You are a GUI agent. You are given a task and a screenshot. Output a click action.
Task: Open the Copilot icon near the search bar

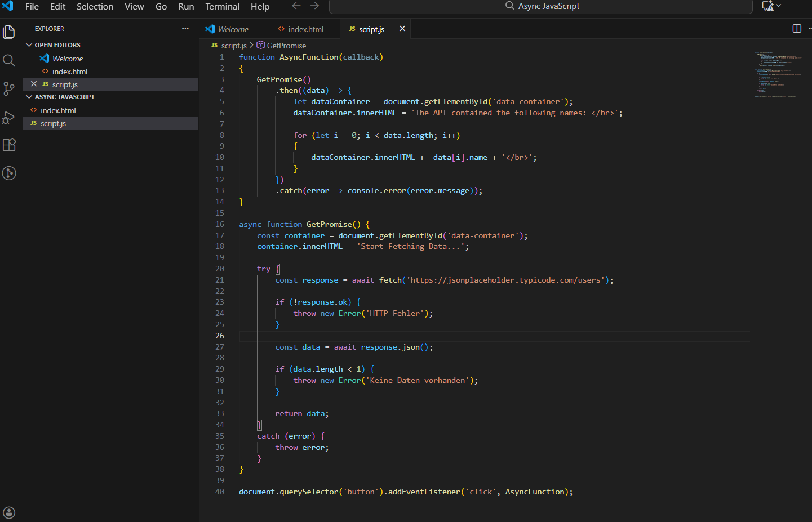pos(767,6)
